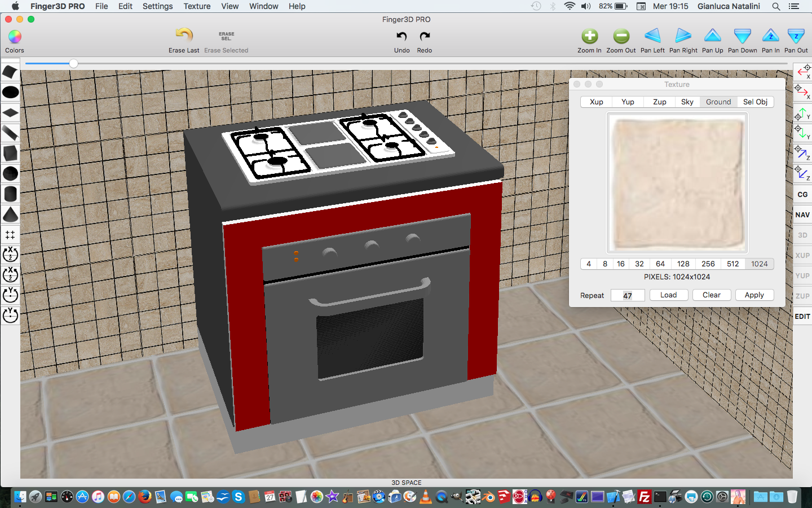Switch to the Zup texture tab
The image size is (812, 508).
point(659,102)
